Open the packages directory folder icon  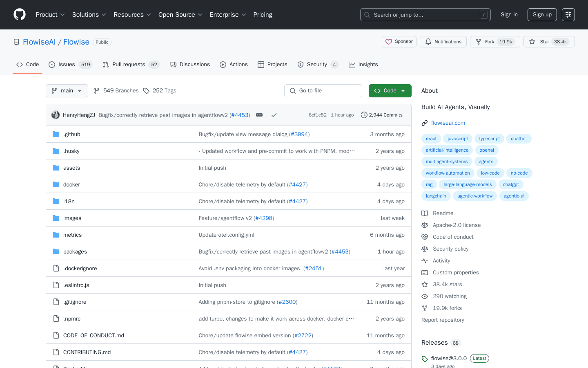coord(56,251)
